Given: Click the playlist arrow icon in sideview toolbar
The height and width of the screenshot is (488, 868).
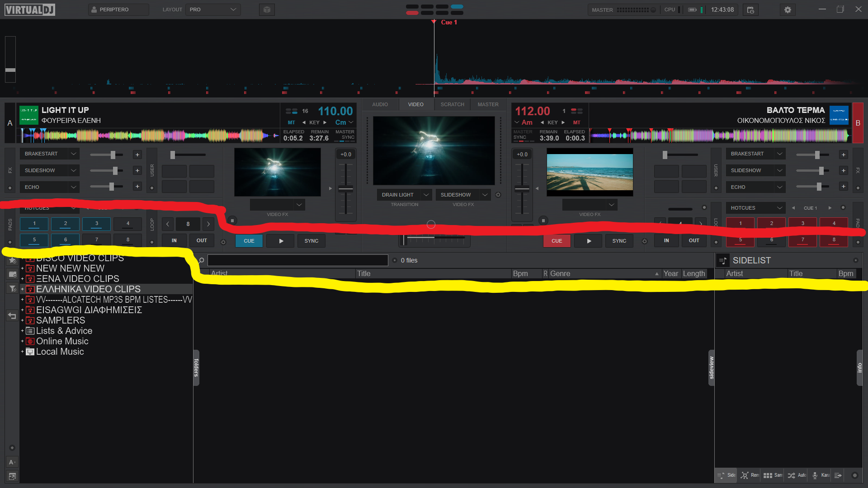Looking at the screenshot, I should tap(838, 475).
